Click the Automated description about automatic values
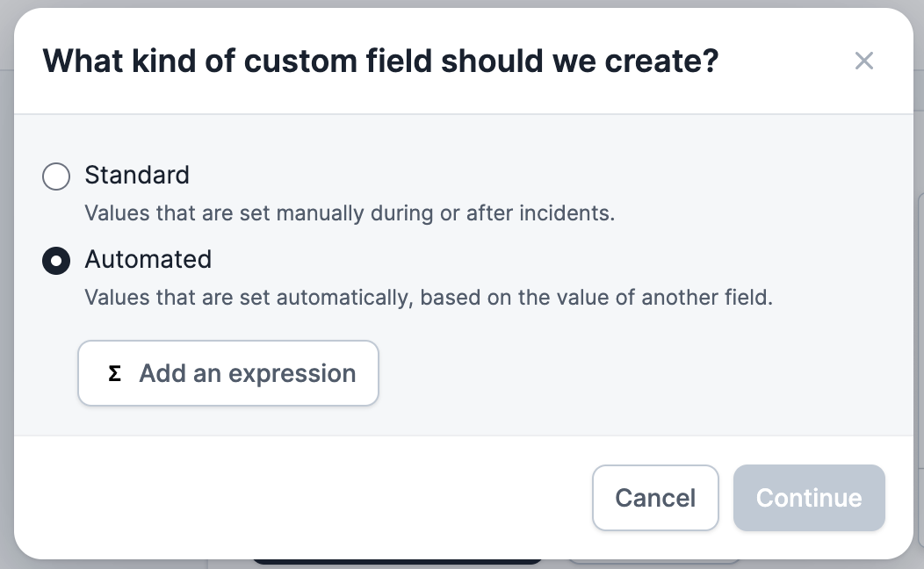This screenshot has height=569, width=924. [x=428, y=297]
